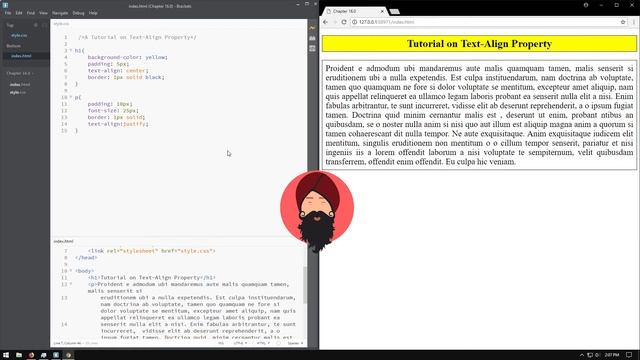Image resolution: width=640 pixels, height=360 pixels.
Task: Open index.html in the project file tree
Action: point(20,84)
